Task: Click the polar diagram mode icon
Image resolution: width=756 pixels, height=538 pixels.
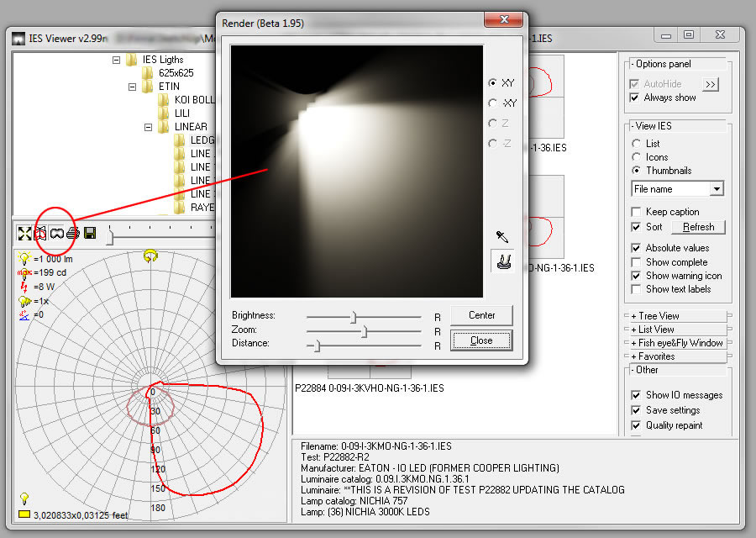Action: pyautogui.click(x=40, y=233)
